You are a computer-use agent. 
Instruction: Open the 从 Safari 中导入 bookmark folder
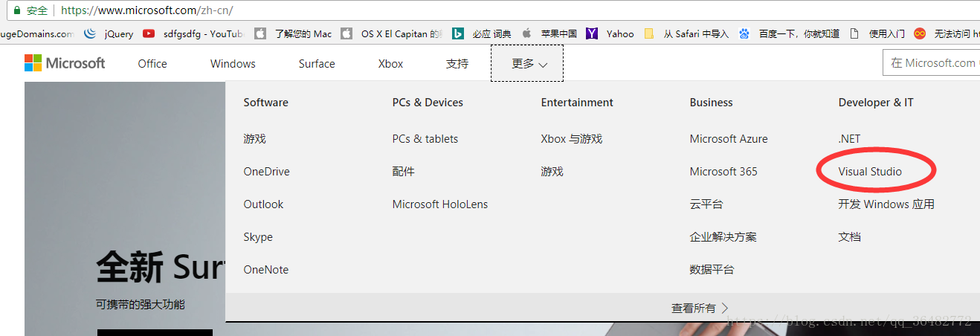686,33
